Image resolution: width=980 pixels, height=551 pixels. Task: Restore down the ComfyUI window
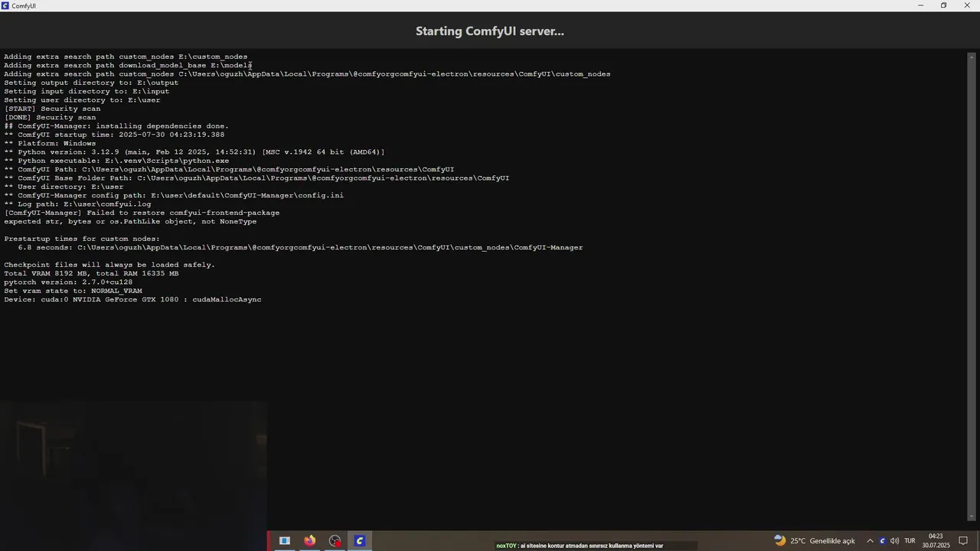tap(944, 5)
